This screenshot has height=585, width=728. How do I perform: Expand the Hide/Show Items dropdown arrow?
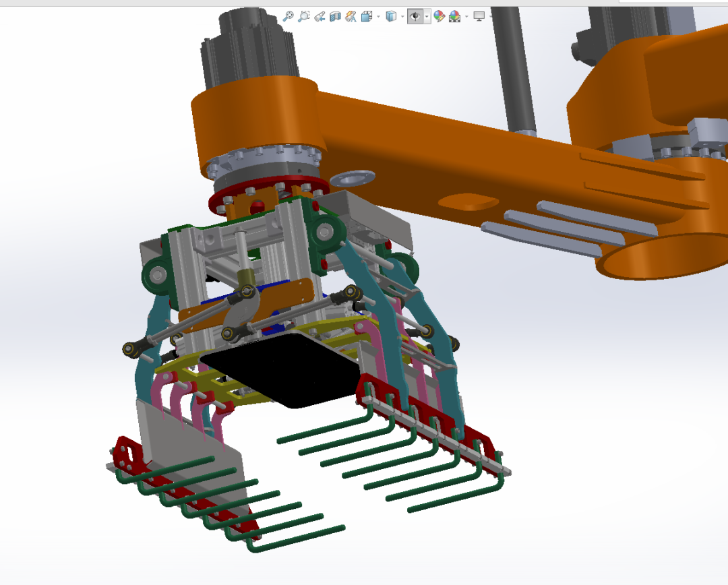(427, 17)
